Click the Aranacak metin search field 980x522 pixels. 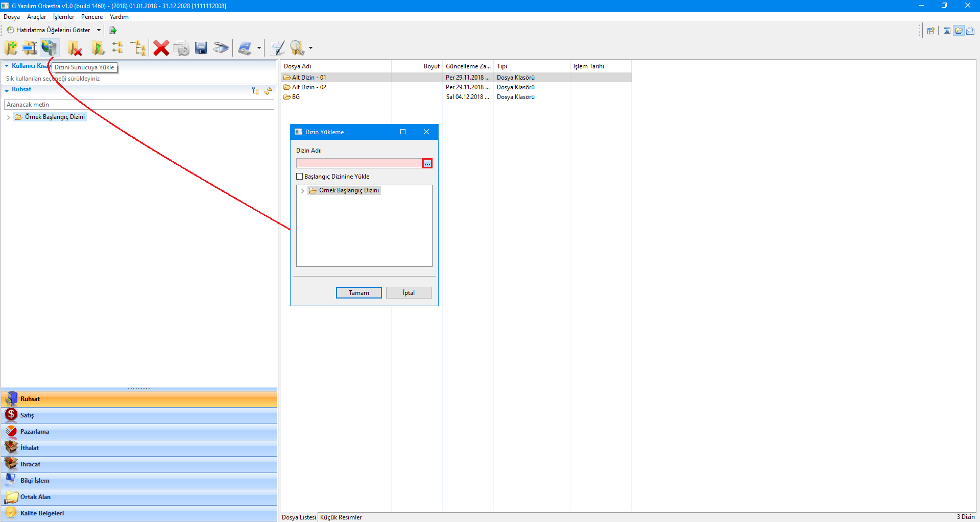(139, 105)
